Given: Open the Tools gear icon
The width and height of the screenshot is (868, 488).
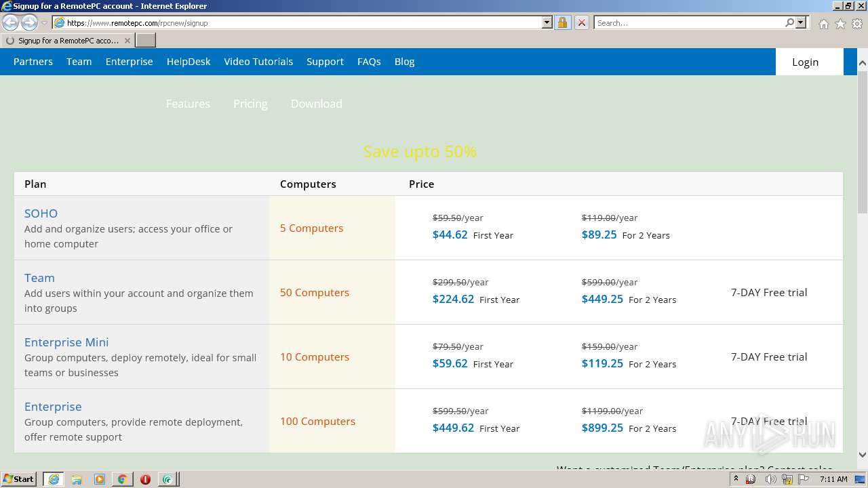Looking at the screenshot, I should click(x=856, y=24).
